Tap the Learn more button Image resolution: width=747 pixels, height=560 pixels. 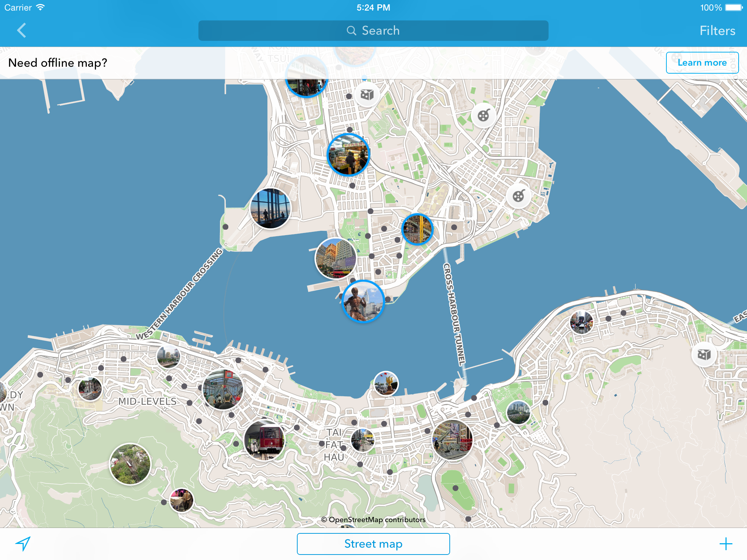(x=702, y=63)
